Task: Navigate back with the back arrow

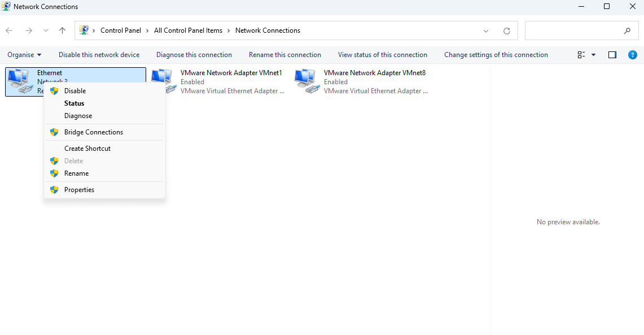Action: pos(9,31)
